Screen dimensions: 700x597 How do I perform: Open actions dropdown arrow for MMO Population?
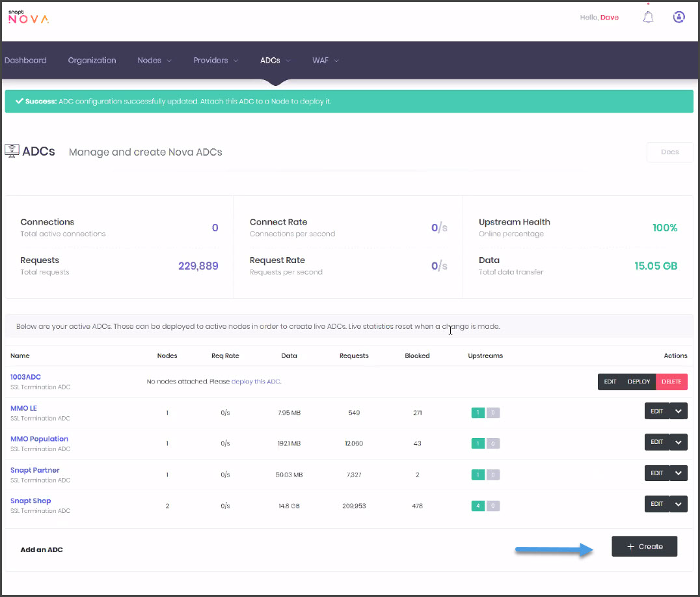tap(679, 442)
